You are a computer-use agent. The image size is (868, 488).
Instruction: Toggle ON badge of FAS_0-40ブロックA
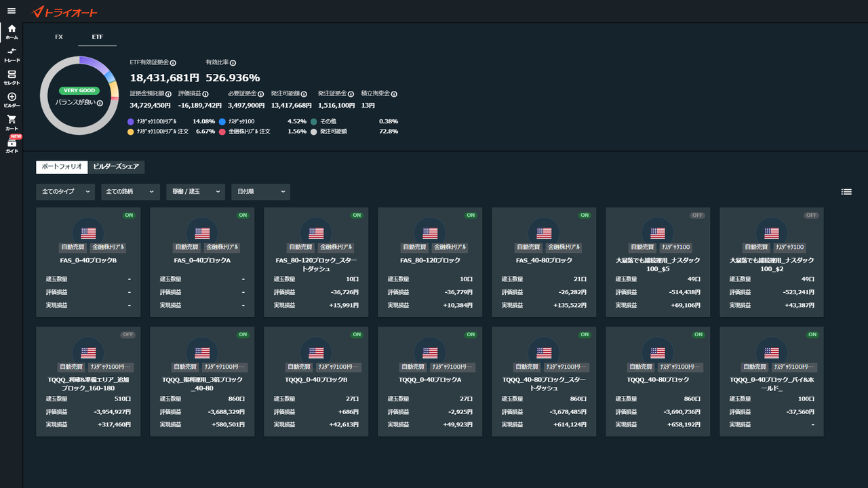pos(243,215)
